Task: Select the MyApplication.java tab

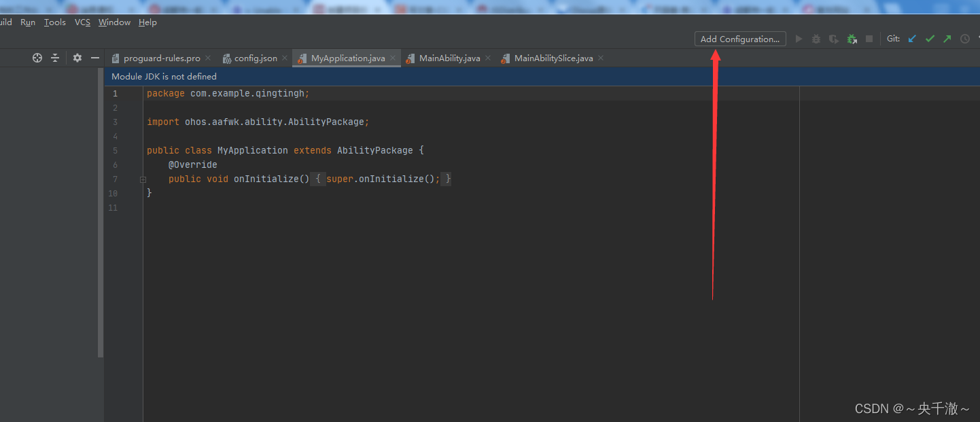Action: pyautogui.click(x=347, y=58)
